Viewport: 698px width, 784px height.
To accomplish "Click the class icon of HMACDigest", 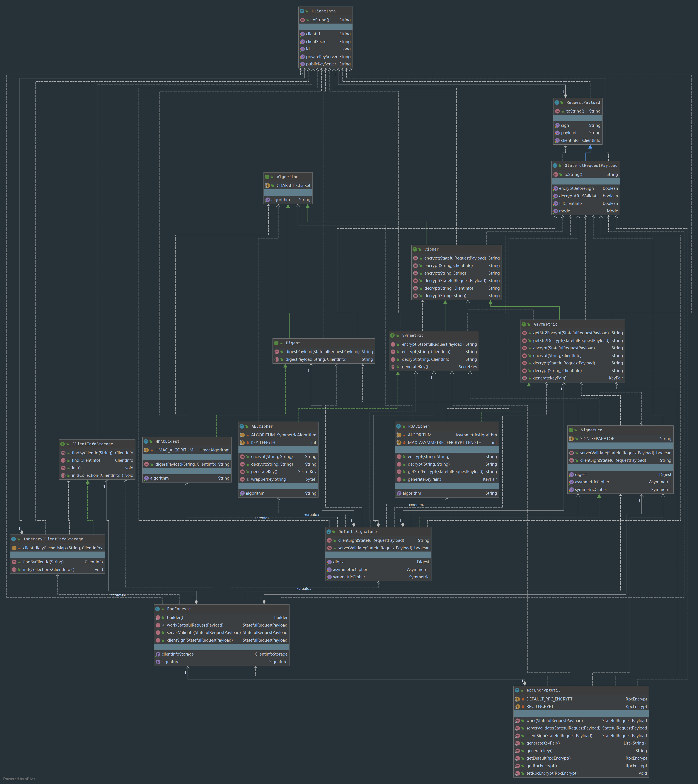I will click(x=146, y=442).
